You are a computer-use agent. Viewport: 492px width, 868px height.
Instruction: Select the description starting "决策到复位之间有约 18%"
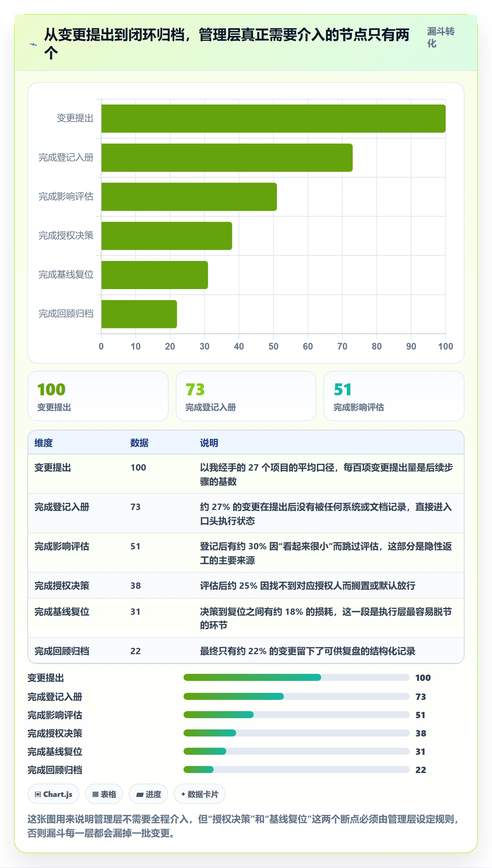pos(326,618)
